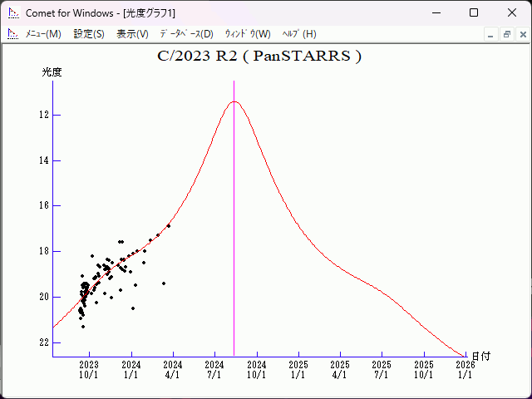Minimize the inner graph child window
Screen dimensions: 532x399
[x=491, y=34]
